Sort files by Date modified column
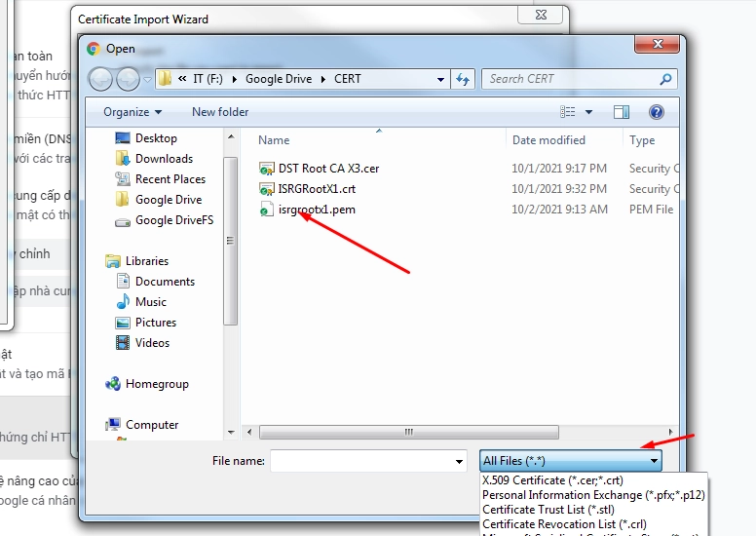The height and width of the screenshot is (536, 756). 548,140
